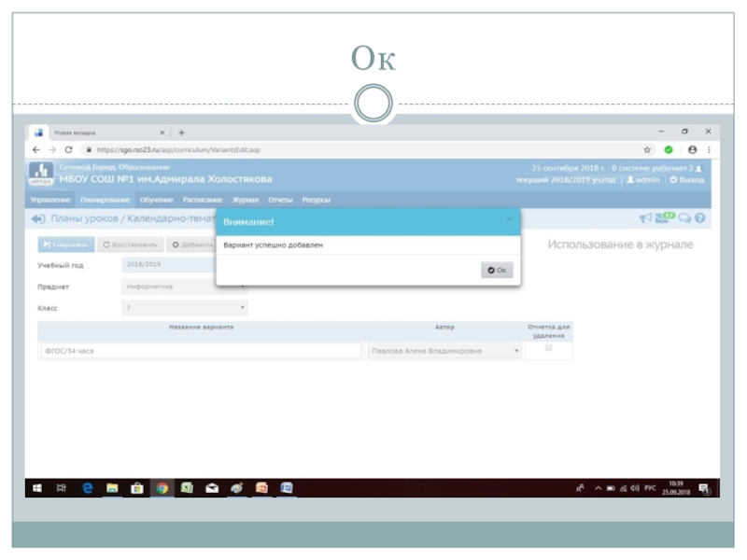The width and height of the screenshot is (747, 560).
Task: Click the ИРТех logo in the header
Action: point(41,174)
